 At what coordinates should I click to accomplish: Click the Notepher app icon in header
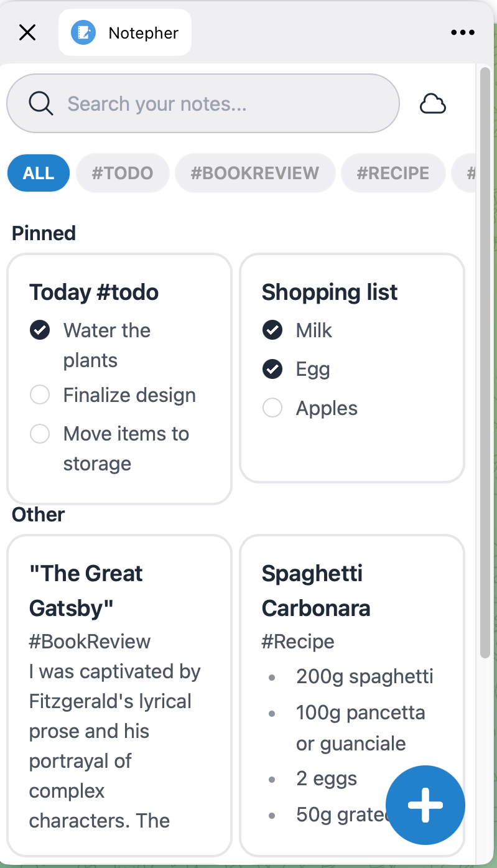(x=83, y=32)
